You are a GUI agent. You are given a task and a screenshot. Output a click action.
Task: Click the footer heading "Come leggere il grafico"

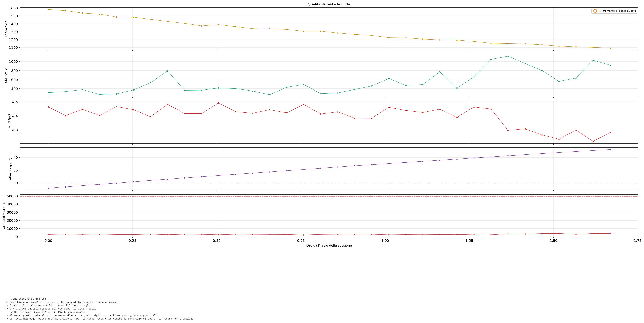(29, 299)
